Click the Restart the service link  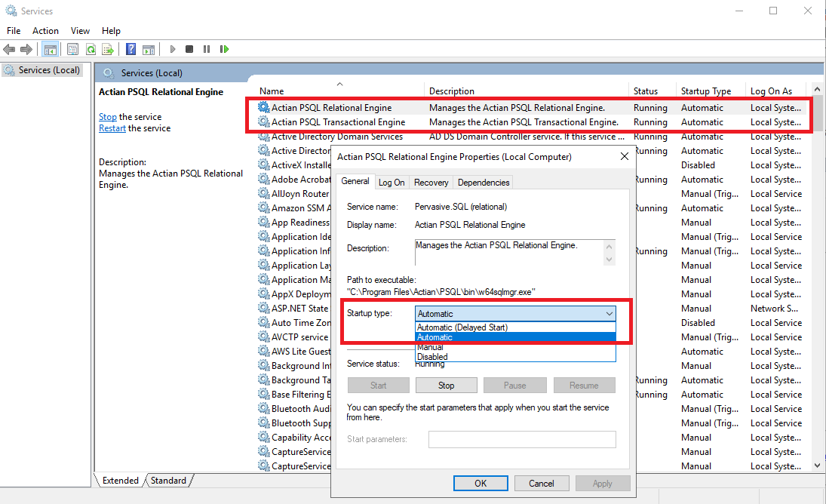point(112,128)
